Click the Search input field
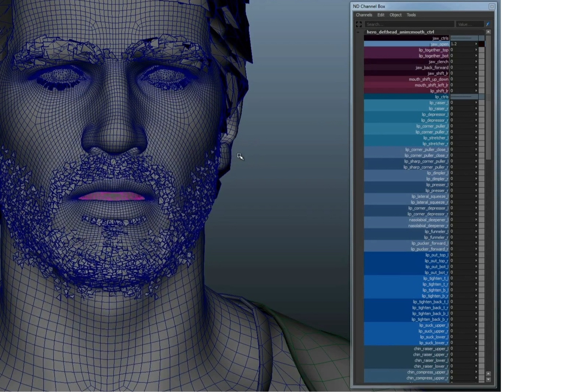This screenshot has height=392, width=566. pyautogui.click(x=409, y=24)
